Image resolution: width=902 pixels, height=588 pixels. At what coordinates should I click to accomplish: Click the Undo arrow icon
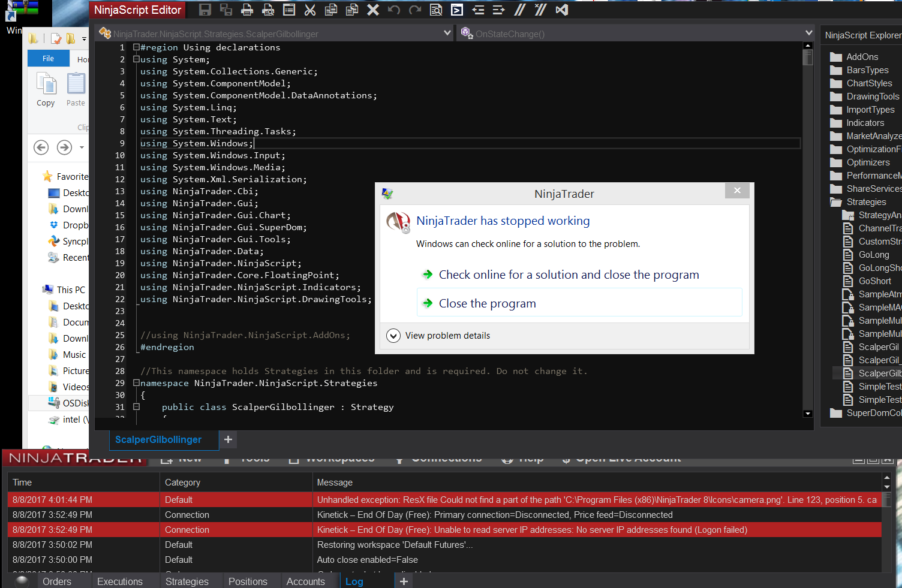point(394,10)
